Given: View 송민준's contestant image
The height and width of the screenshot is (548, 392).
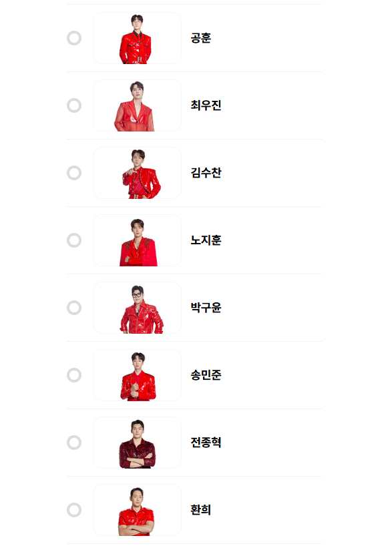Looking at the screenshot, I should tap(137, 375).
